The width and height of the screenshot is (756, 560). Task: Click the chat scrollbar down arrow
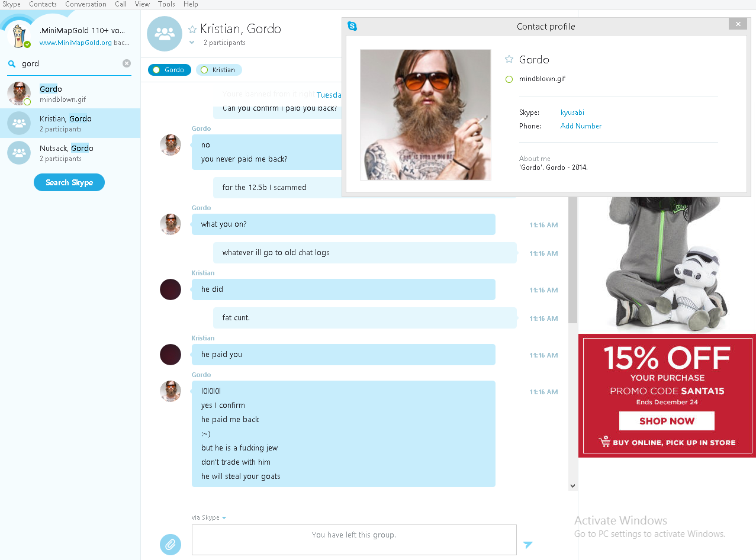click(x=572, y=486)
